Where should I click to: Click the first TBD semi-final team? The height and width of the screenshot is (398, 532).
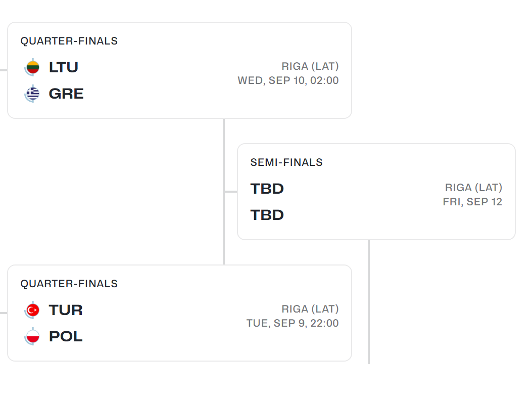(x=267, y=189)
